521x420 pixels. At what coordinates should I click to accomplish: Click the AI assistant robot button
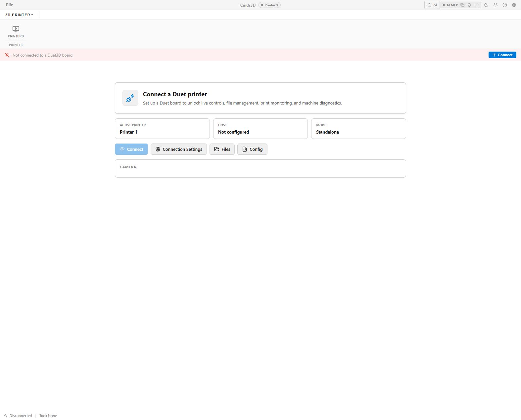point(432,5)
